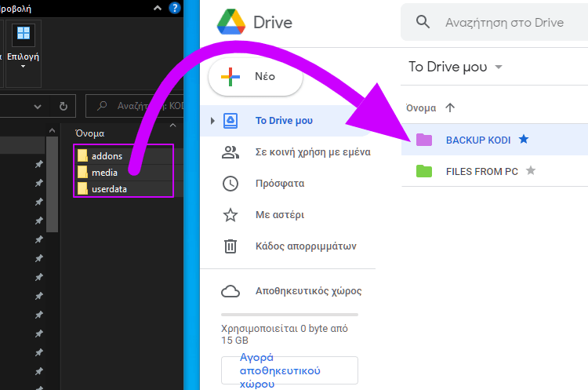
Task: Click the navigation pane scroll-up arrow
Action: (x=52, y=130)
